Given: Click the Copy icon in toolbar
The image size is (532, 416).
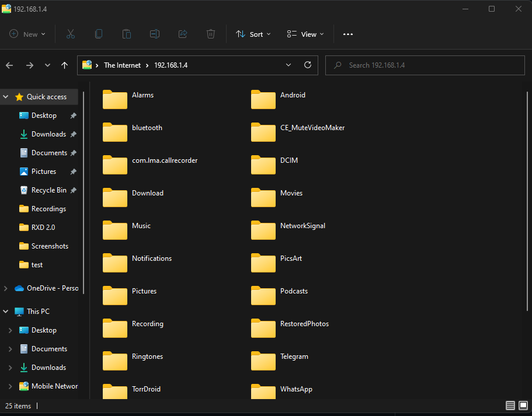Looking at the screenshot, I should pyautogui.click(x=99, y=34).
